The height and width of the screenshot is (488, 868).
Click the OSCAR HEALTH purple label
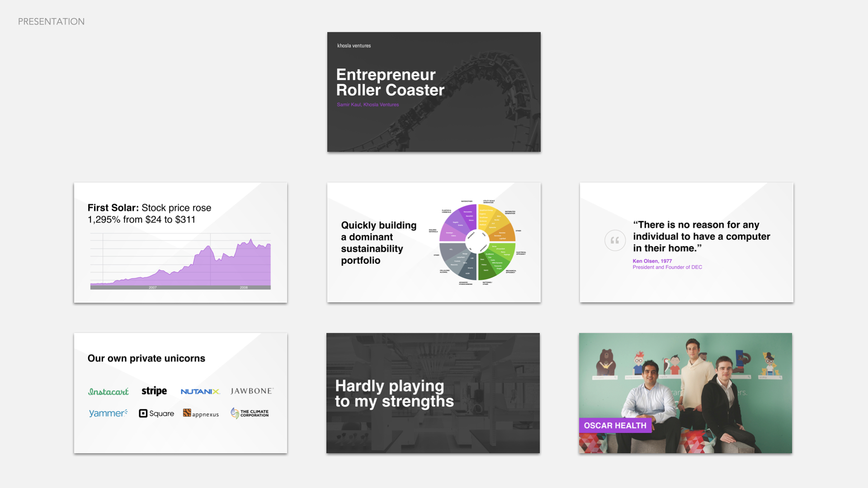point(615,426)
